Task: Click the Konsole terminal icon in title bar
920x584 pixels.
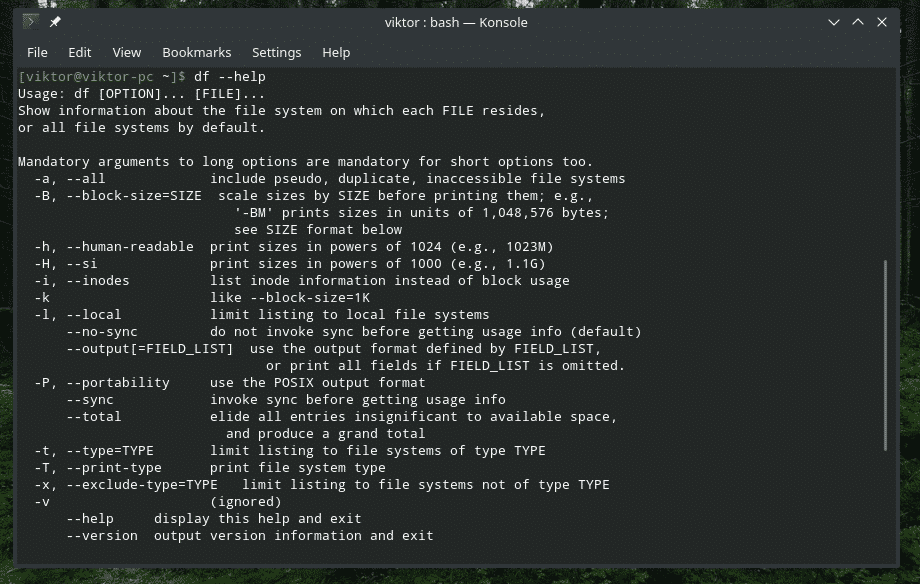Action: tap(30, 22)
